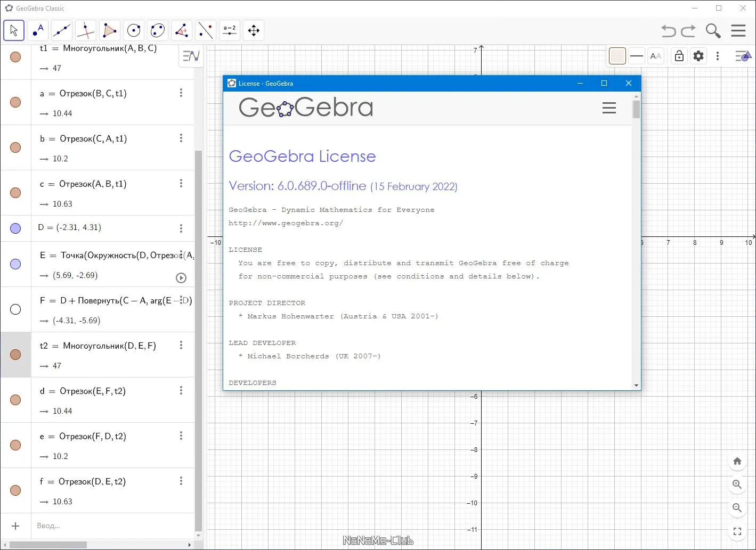Choose the Polygon tool
Viewport: 756px width, 550px height.
110,30
